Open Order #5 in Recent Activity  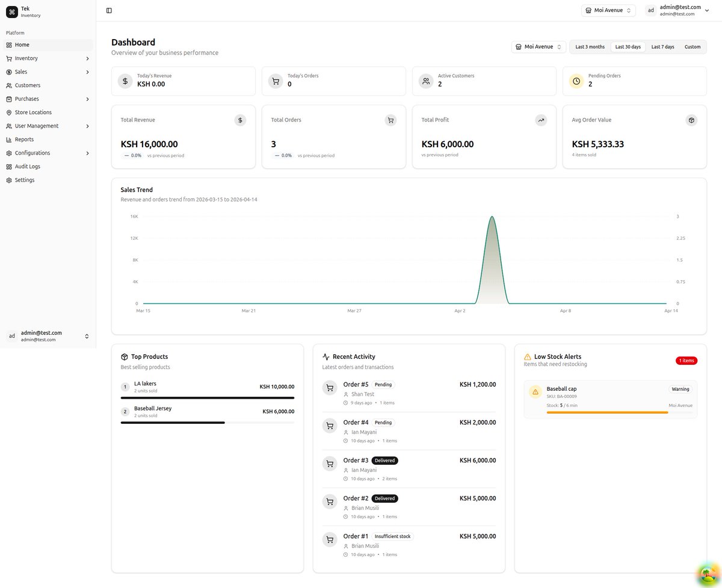click(409, 393)
